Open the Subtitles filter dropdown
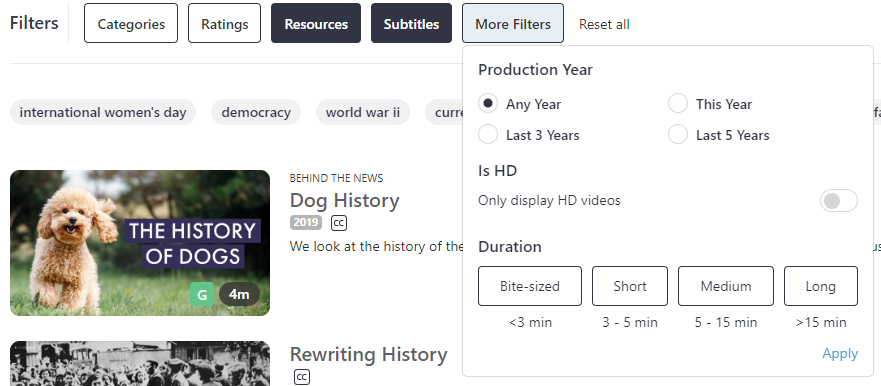 tap(411, 23)
